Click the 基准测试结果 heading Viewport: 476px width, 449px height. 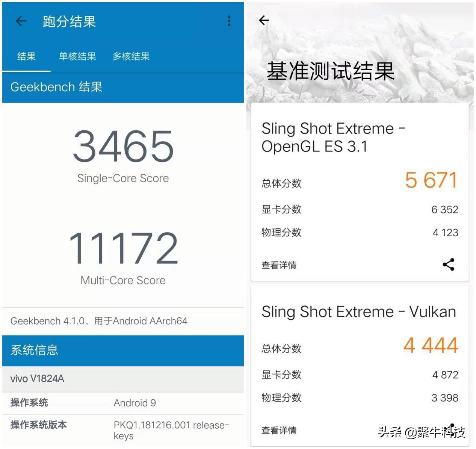331,71
